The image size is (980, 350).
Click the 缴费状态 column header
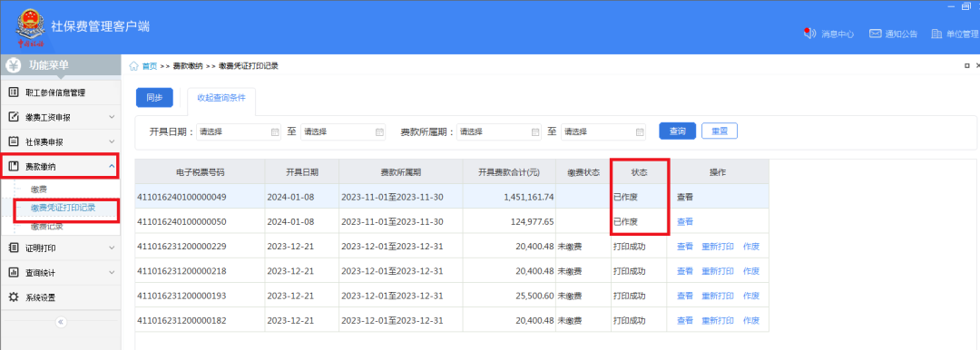click(x=583, y=172)
